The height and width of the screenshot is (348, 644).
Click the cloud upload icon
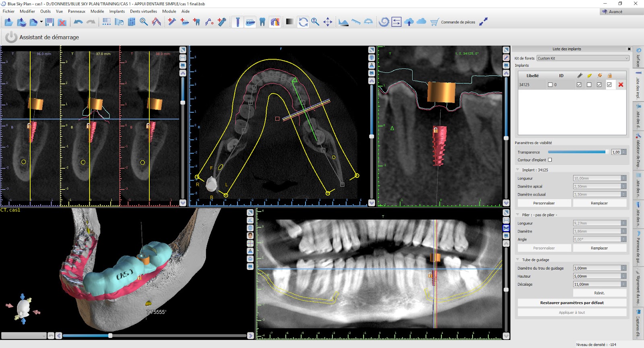(x=409, y=22)
